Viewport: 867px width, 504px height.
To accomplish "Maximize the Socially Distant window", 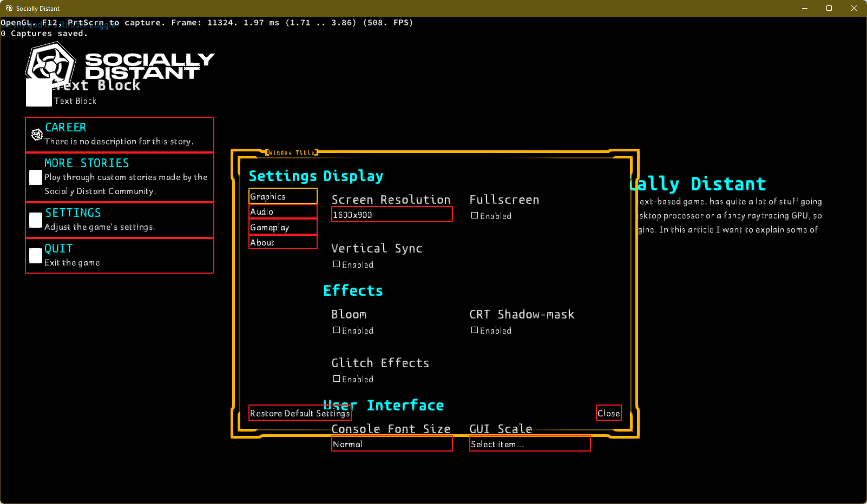I will point(829,8).
